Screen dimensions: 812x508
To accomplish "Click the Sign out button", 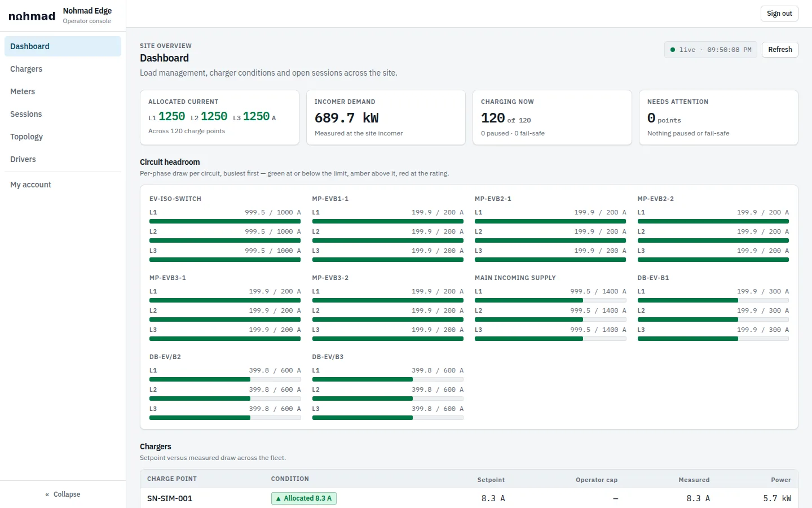I will [x=779, y=14].
